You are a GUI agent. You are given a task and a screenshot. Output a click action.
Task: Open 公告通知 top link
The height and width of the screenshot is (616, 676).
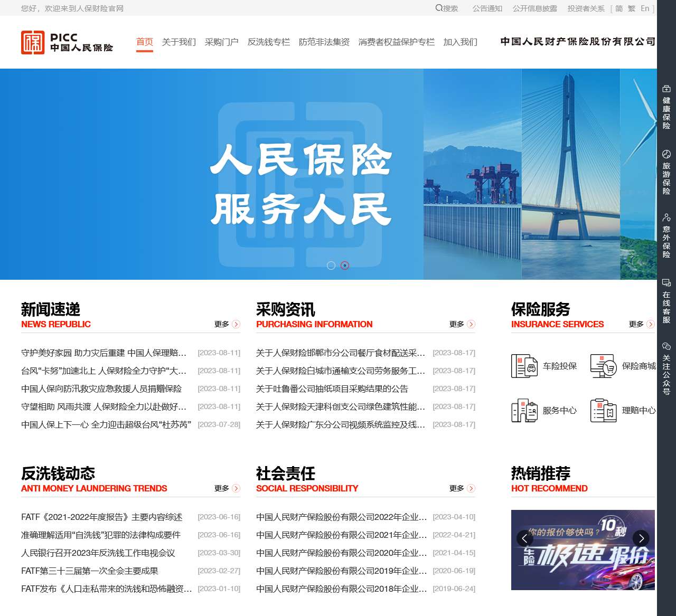(x=487, y=8)
